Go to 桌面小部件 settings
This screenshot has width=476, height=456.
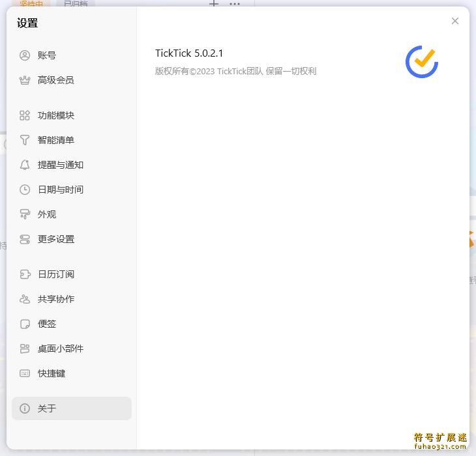72,349
